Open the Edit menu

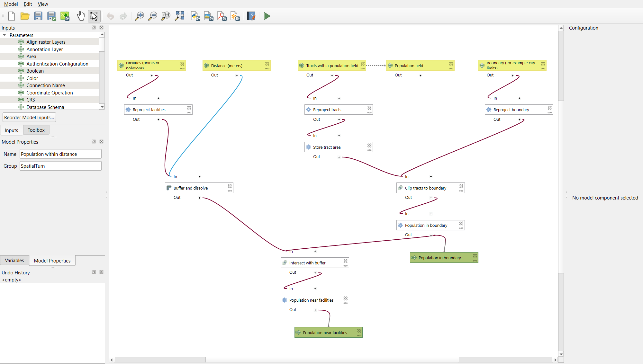(x=28, y=4)
